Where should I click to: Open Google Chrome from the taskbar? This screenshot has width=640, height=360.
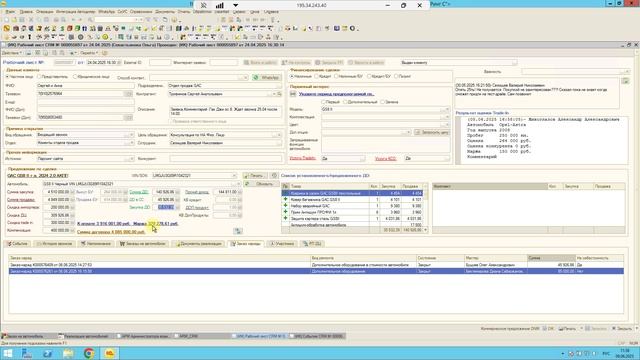pos(89,353)
